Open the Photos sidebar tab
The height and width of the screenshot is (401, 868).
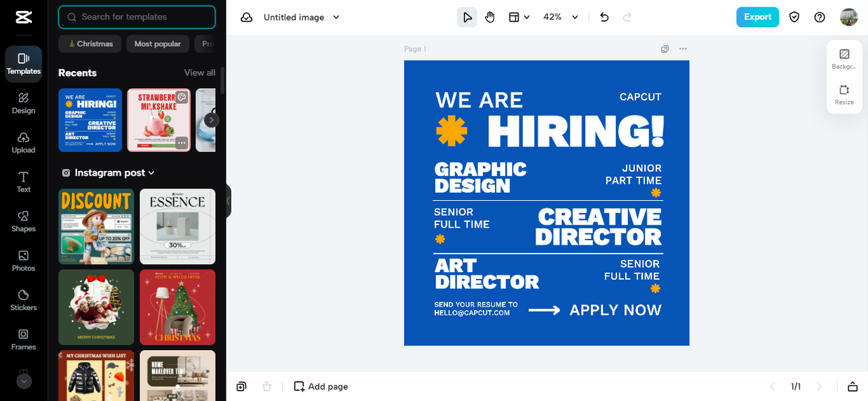pos(24,261)
